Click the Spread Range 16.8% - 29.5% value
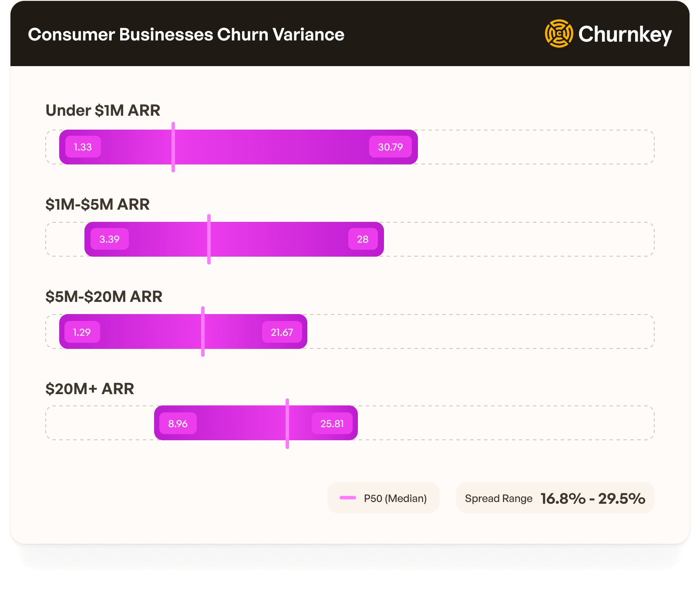 (x=592, y=499)
